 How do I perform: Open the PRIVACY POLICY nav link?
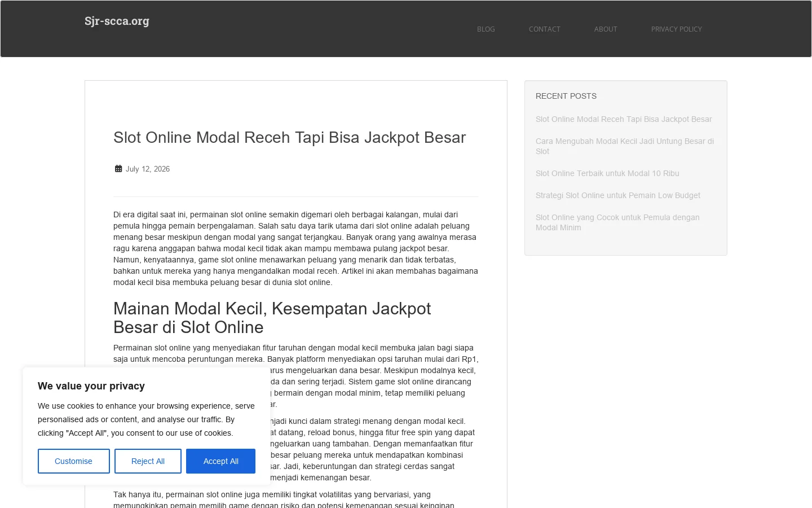coord(677,29)
